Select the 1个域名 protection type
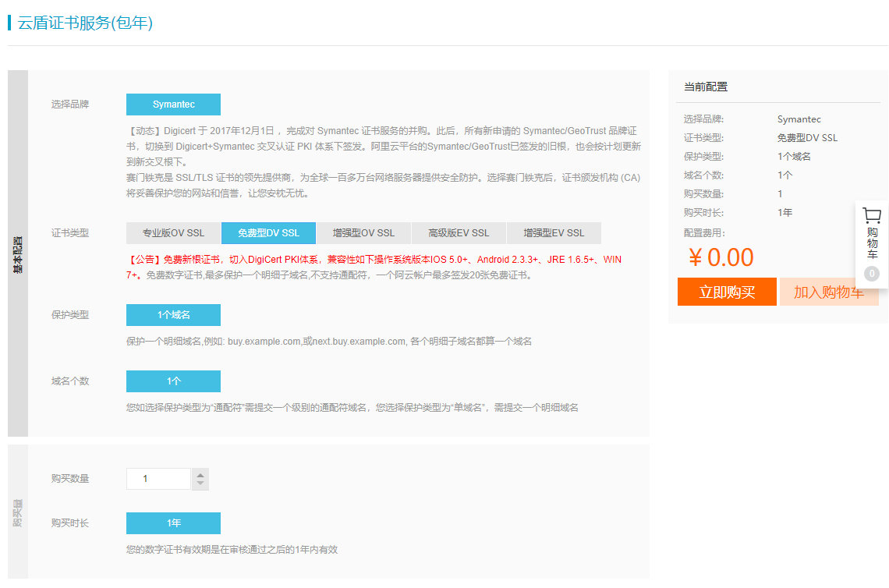Image resolution: width=889 pixels, height=588 pixels. 173,315
